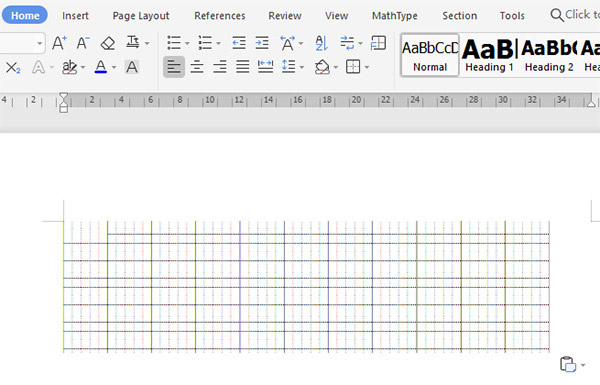The height and width of the screenshot is (385, 600).
Task: Toggle Justify paragraph alignment
Action: pyautogui.click(x=243, y=67)
